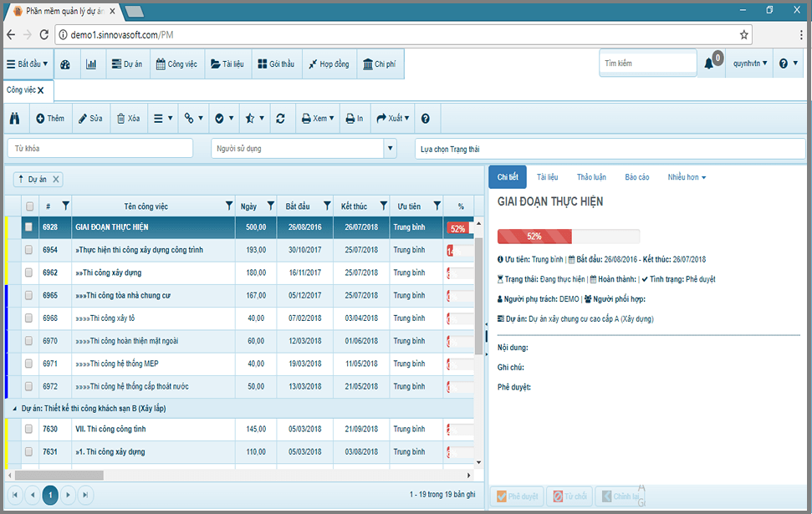Open the star rating dropdown
This screenshot has height=514, width=812.
254,119
